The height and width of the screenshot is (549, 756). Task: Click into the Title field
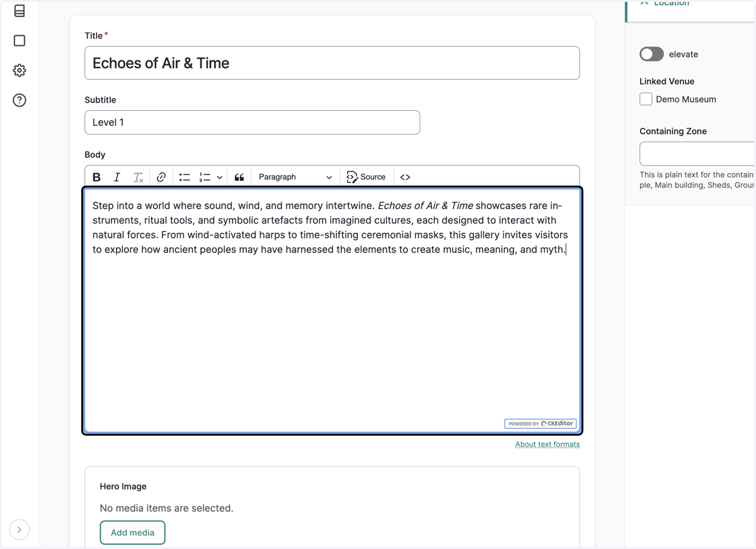tap(332, 63)
